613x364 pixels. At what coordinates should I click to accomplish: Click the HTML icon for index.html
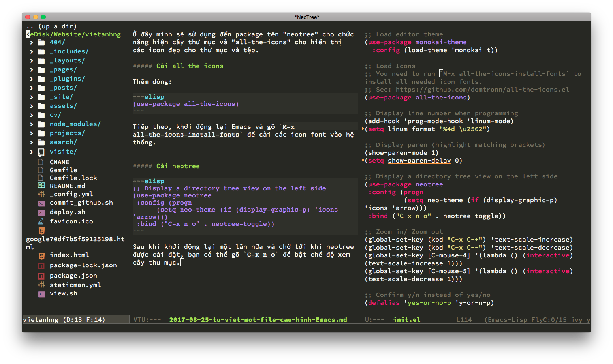41,255
